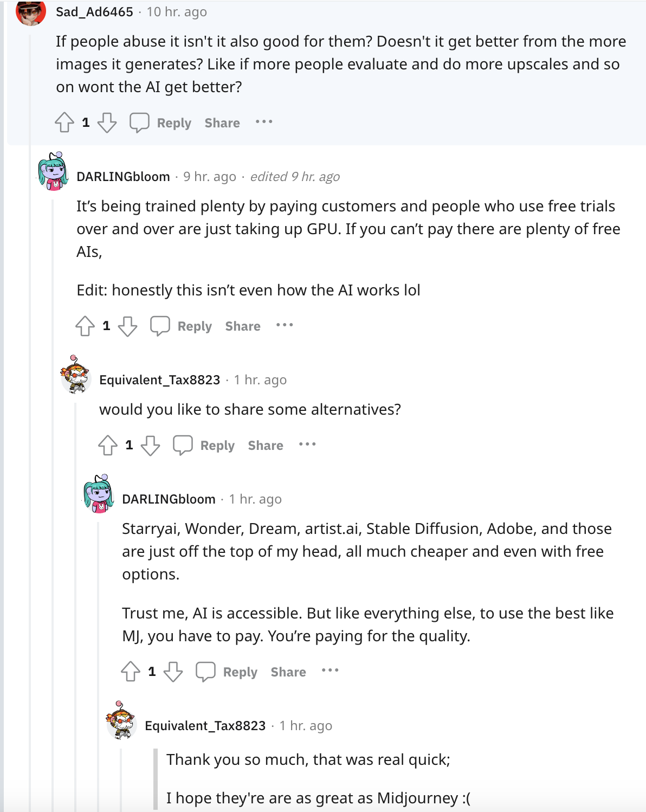Open more options on the Starryai comment
The image size is (646, 812).
[330, 671]
